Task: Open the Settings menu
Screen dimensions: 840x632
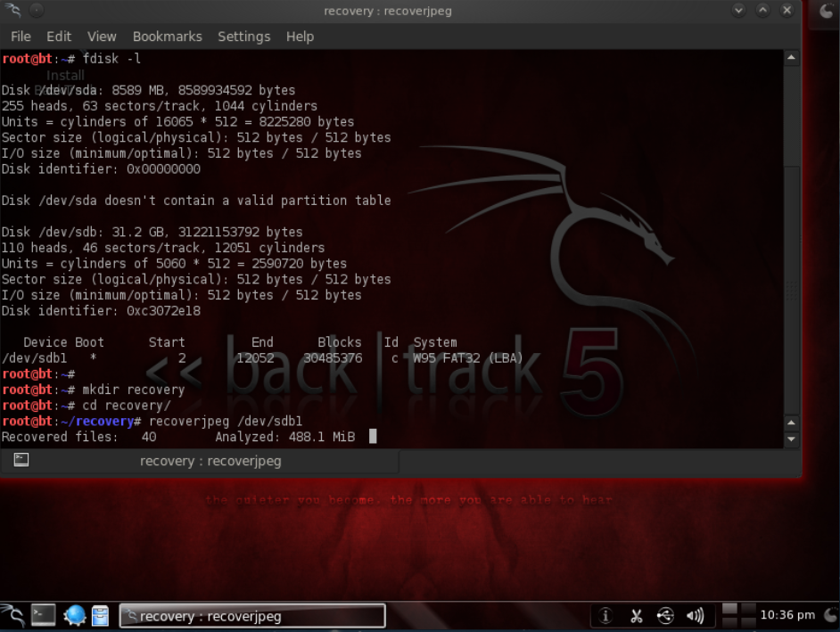Action: (243, 37)
